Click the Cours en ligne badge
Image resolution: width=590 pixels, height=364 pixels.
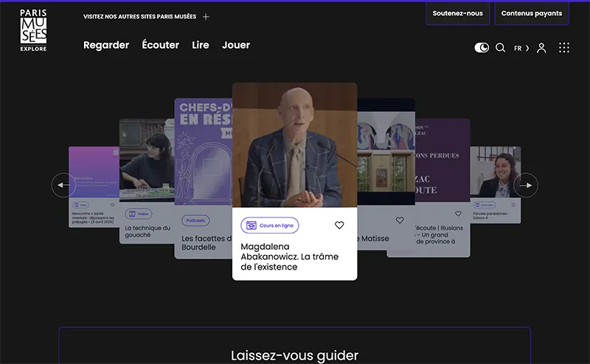point(269,225)
